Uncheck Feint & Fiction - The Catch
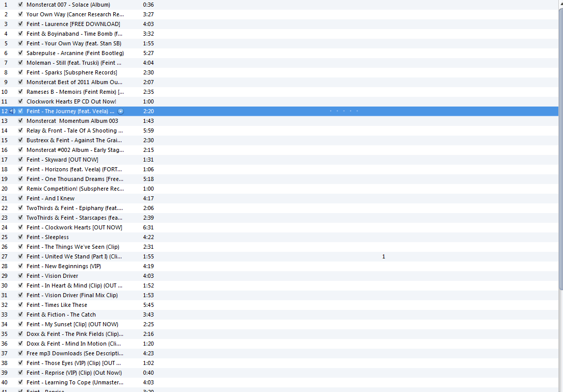 point(20,315)
